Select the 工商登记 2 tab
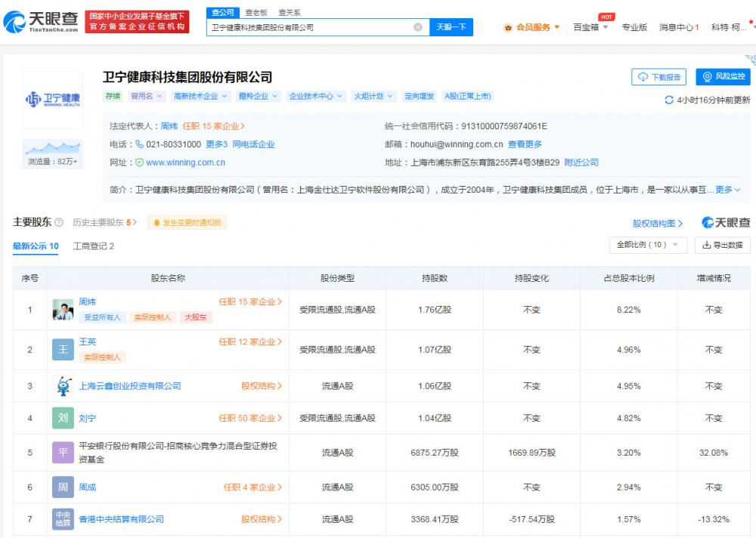The image size is (756, 538). [x=94, y=246]
